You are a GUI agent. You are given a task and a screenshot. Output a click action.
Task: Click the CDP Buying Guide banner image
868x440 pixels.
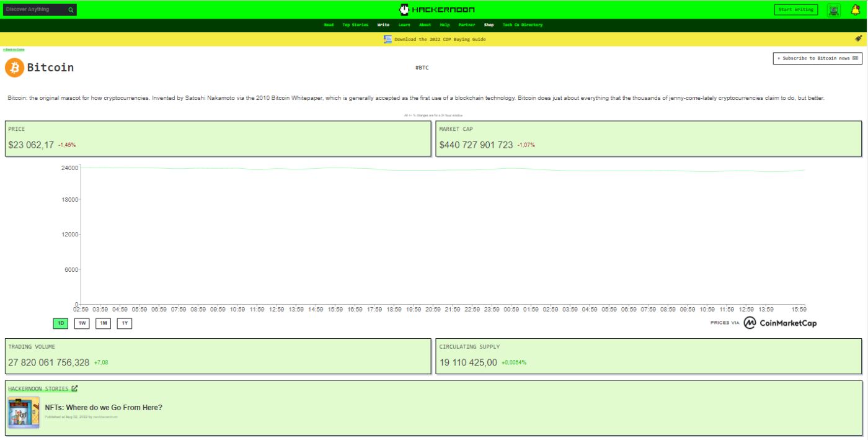coord(387,39)
